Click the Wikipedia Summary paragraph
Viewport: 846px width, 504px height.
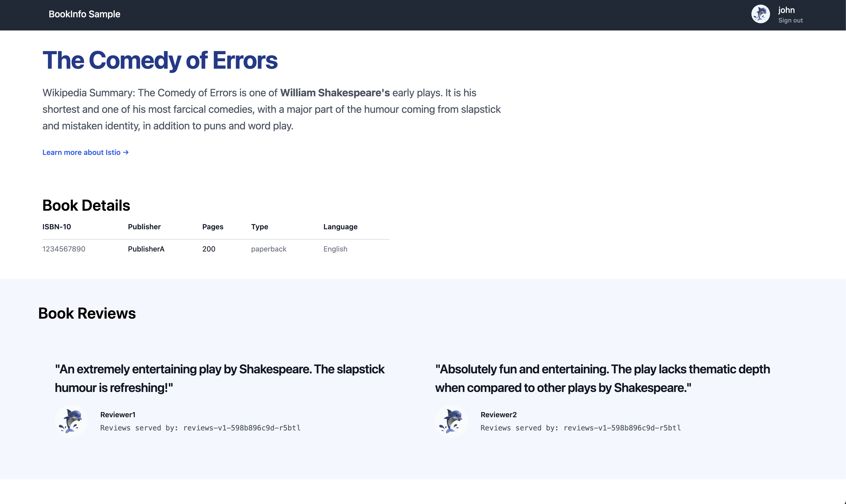click(x=272, y=109)
